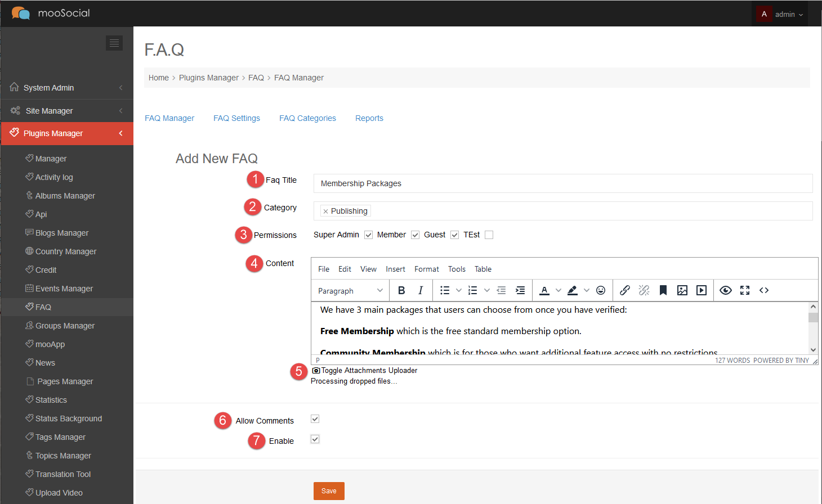The image size is (822, 504).
Task: Preview content with the eye icon
Action: tap(726, 290)
